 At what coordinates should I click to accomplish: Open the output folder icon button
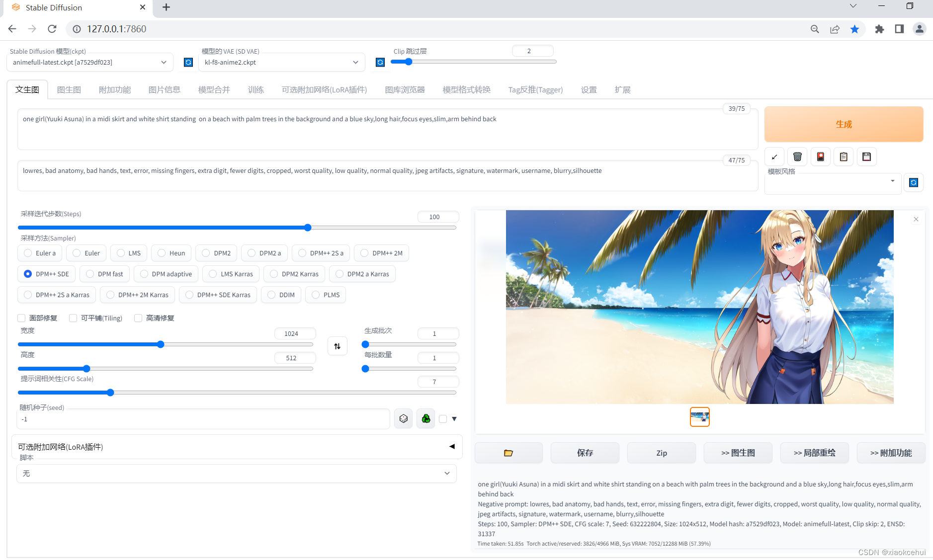[509, 453]
